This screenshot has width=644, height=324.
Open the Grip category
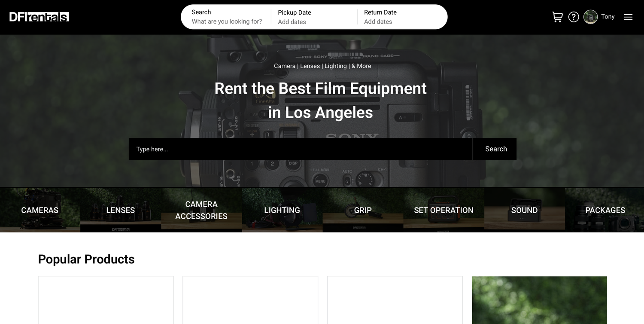coord(363,210)
